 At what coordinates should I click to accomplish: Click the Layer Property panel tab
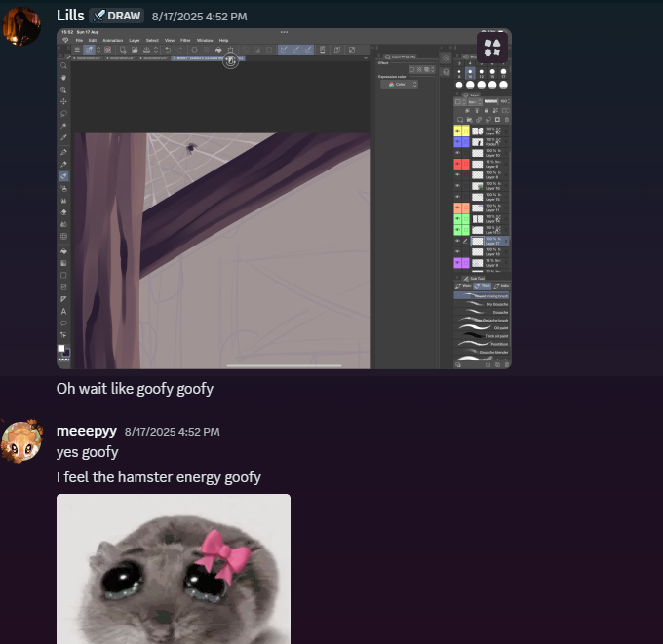(401, 57)
